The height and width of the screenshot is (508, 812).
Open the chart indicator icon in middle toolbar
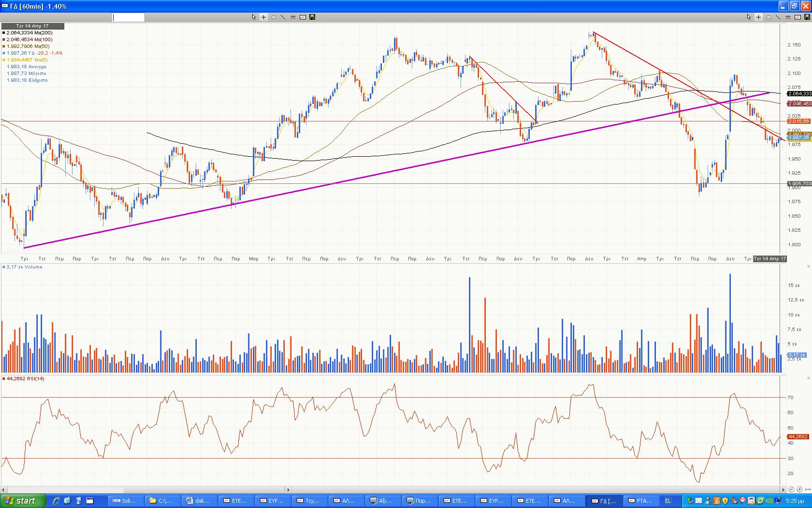pyautogui.click(x=303, y=17)
